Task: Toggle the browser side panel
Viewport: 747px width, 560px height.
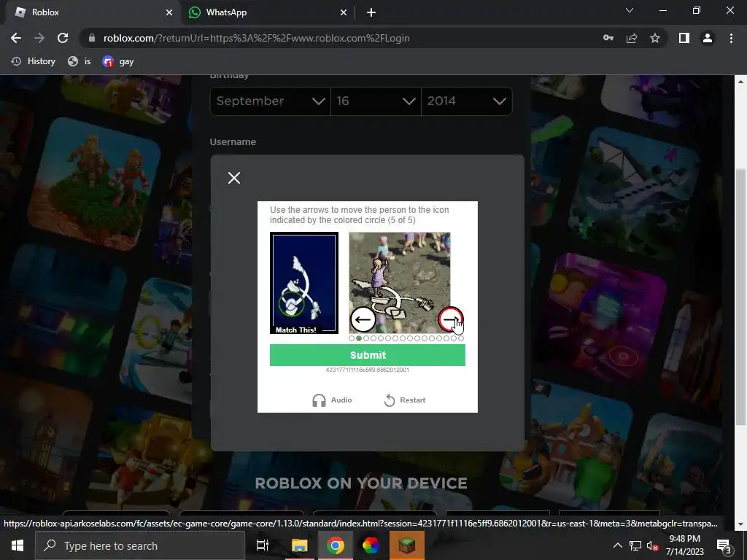Action: [x=684, y=38]
